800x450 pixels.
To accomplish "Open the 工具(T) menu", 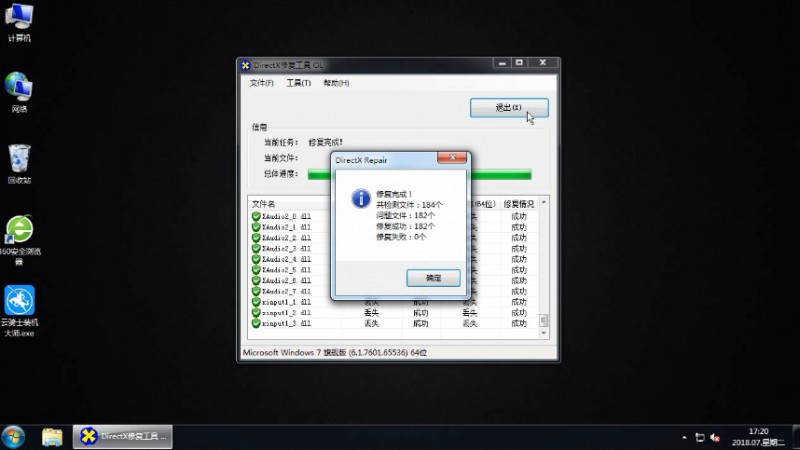I will point(298,83).
